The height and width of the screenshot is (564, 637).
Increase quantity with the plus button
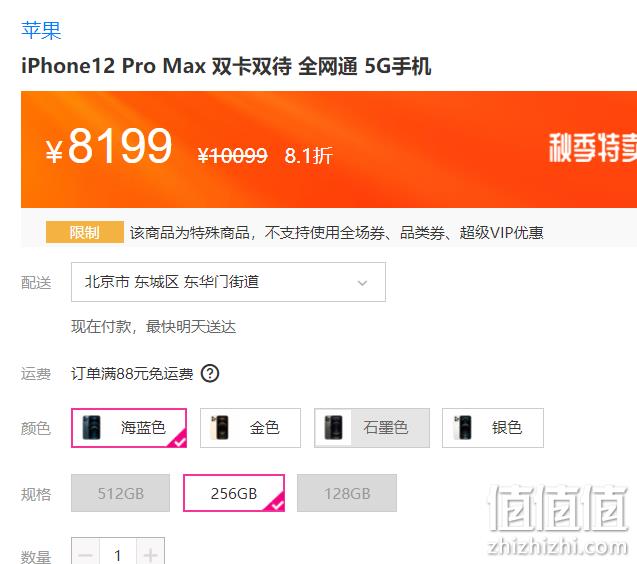pos(150,554)
